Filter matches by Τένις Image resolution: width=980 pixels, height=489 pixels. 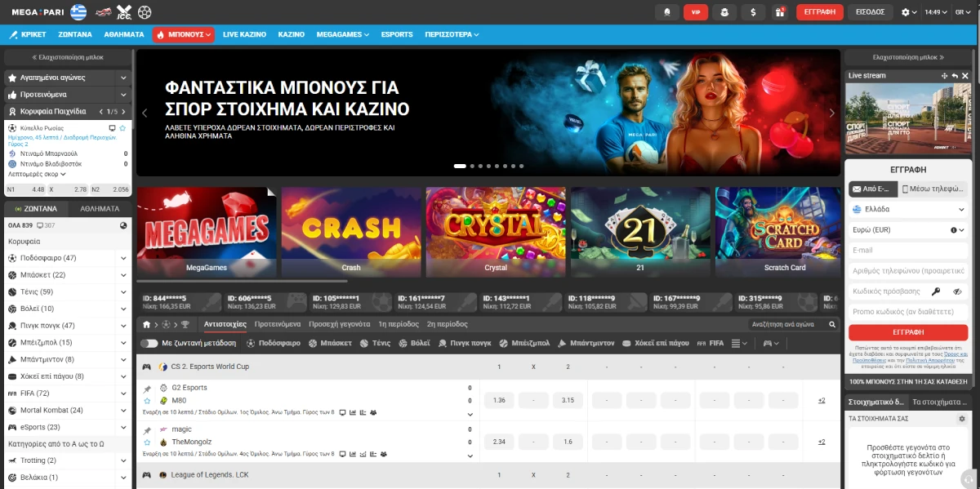(375, 344)
